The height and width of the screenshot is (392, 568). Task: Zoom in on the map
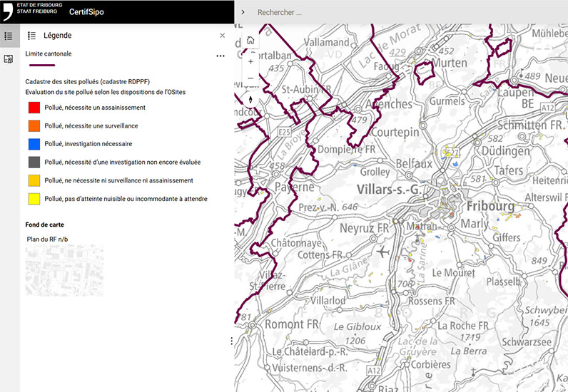[250, 61]
